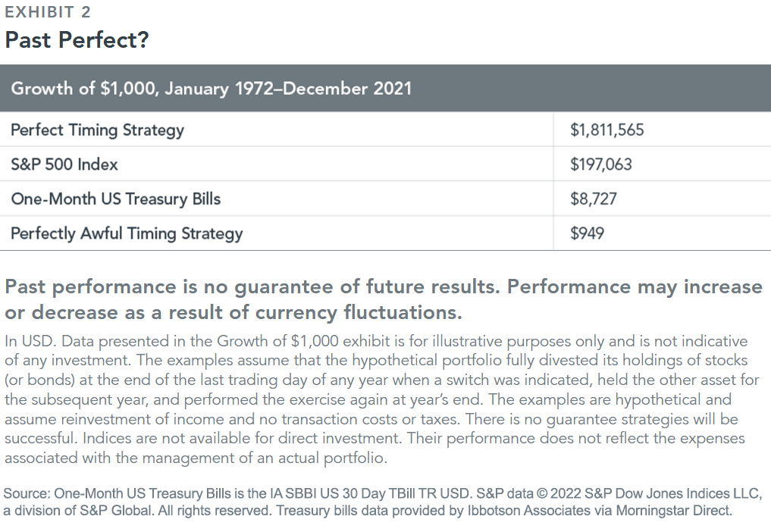Select the Past Perfect? heading
This screenshot has width=771, height=532.
[77, 40]
